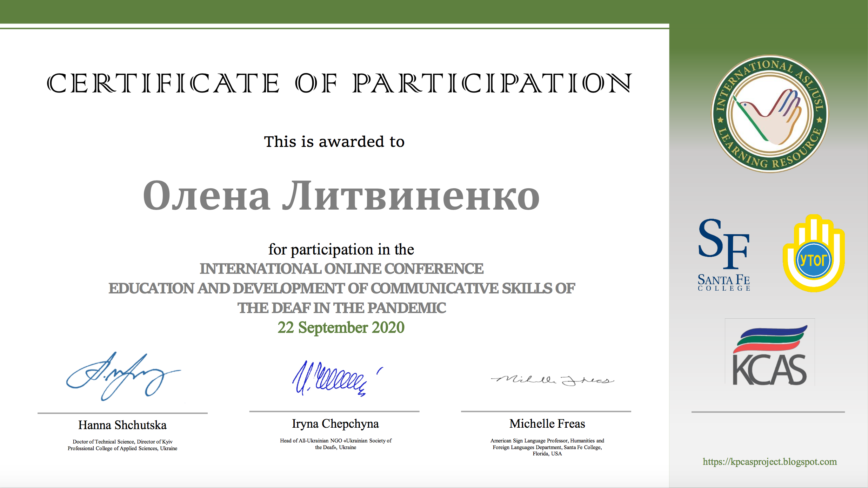Click the International Online Conference title line
Image resolution: width=868 pixels, height=488 pixels.
tap(341, 269)
